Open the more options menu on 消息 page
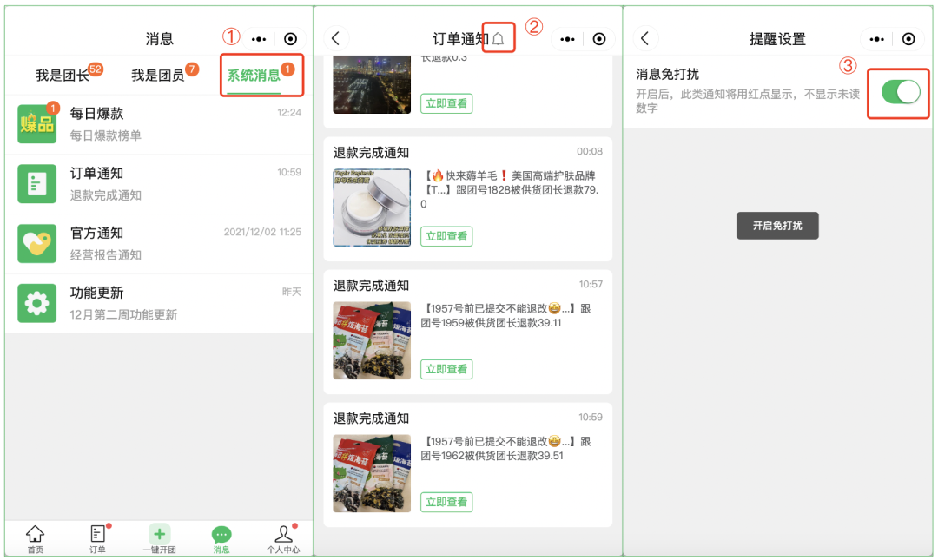The height and width of the screenshot is (560, 938). [259, 39]
